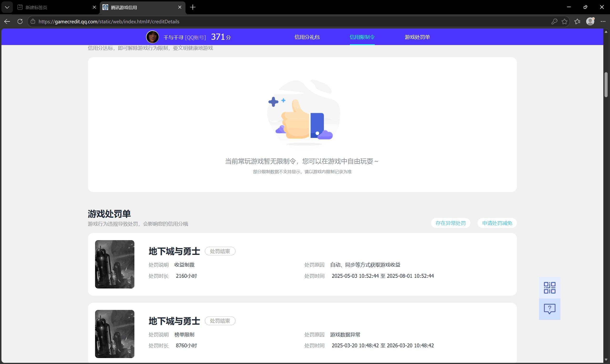Focus the address bar URL

point(109,22)
